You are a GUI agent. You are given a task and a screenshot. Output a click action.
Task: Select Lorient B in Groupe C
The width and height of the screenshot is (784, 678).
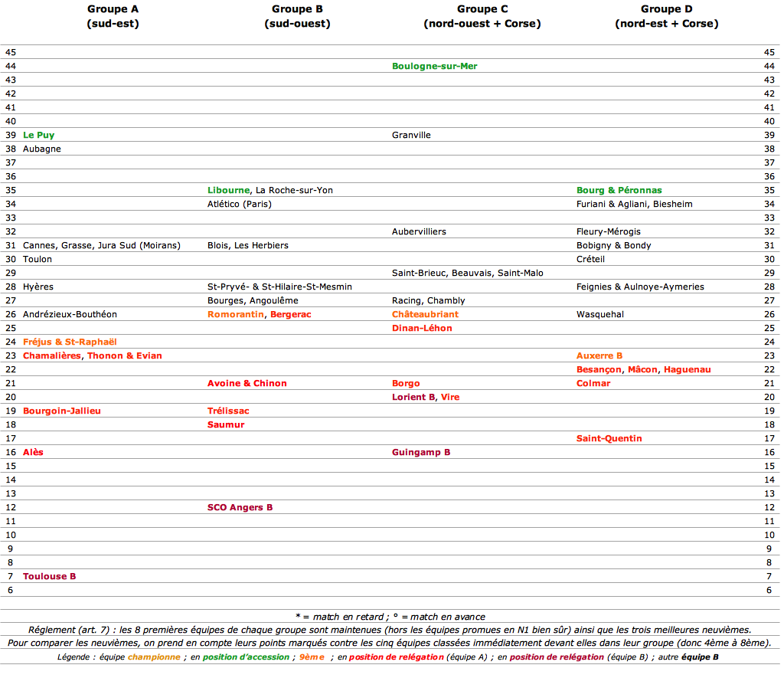(413, 398)
